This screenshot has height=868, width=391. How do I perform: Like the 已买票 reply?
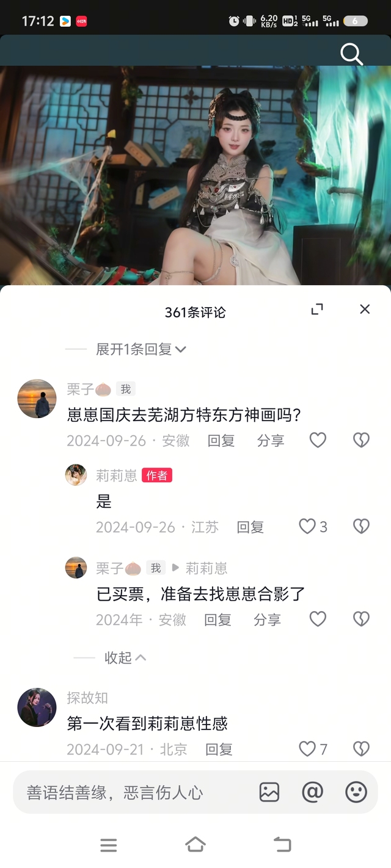[318, 620]
